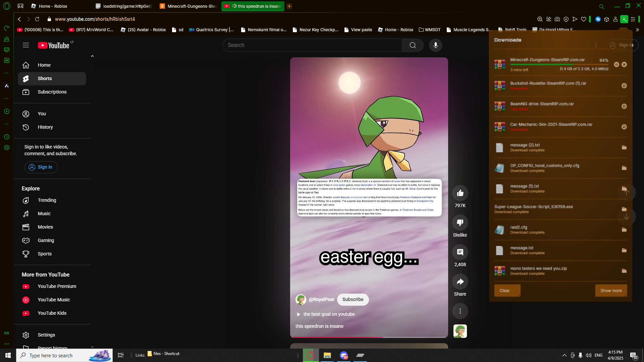This screenshot has height=362, width=644.
Task: Open a new browser tab
Action: 289,6
